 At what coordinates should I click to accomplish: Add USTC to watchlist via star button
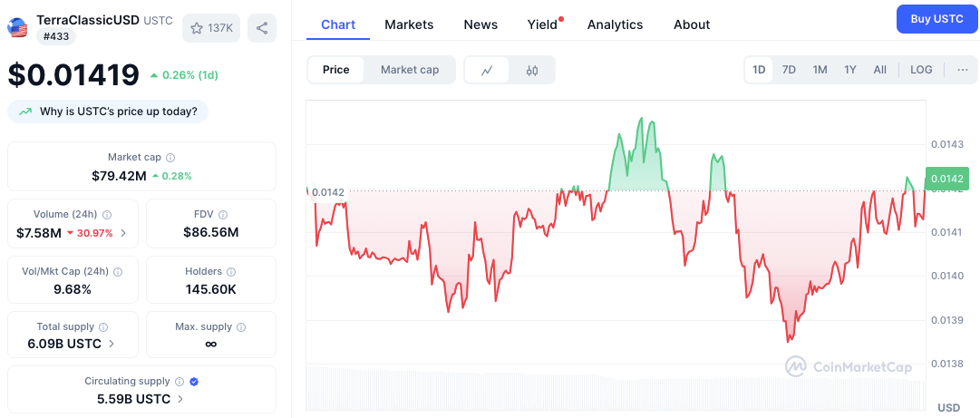click(x=211, y=28)
